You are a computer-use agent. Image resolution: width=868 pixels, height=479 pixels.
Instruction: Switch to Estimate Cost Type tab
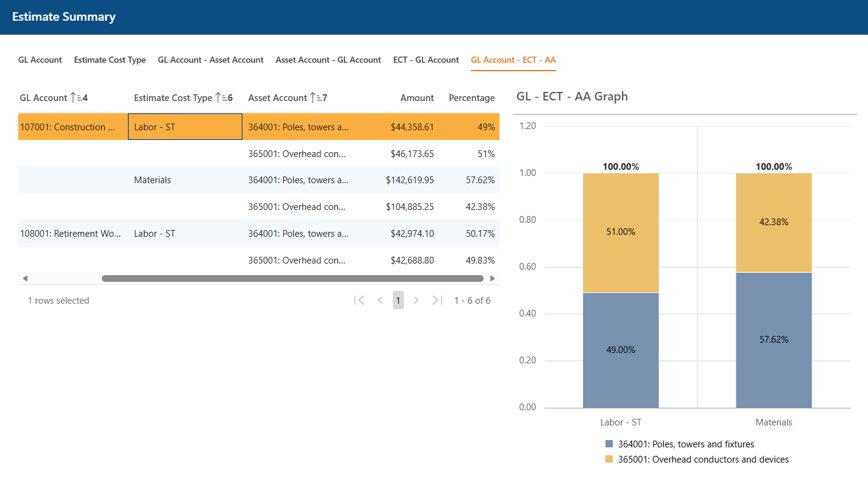(x=110, y=60)
